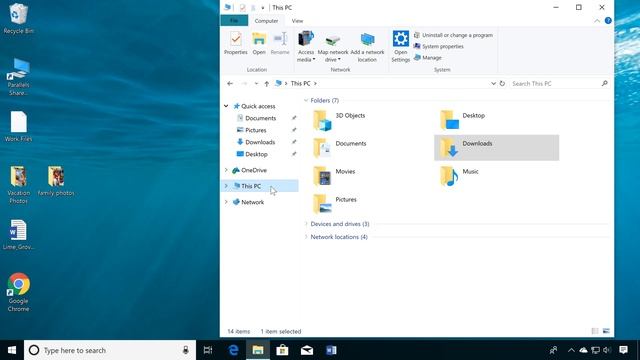The image size is (640, 360).
Task: Open Quick Access Toolbar customize arrow
Action: click(x=263, y=8)
